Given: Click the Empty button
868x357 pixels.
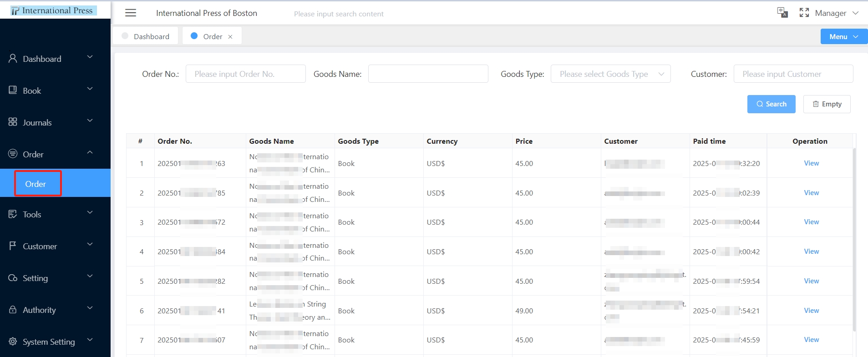Looking at the screenshot, I should pyautogui.click(x=827, y=104).
